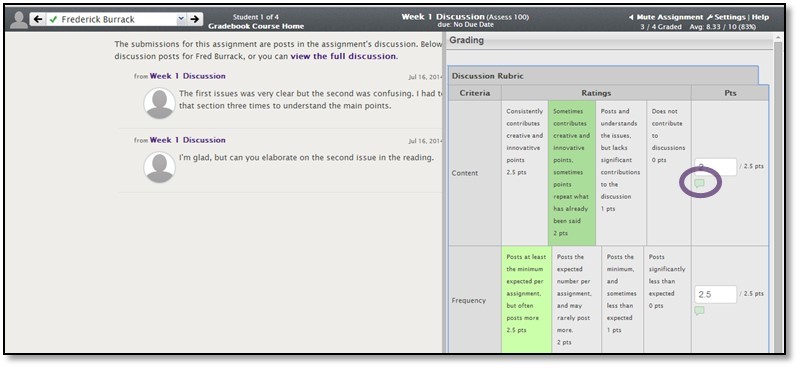Image resolution: width=799 pixels, height=368 pixels.
Task: Select Frequency rating 'Posts the minimum' 1 pts
Action: [x=622, y=300]
